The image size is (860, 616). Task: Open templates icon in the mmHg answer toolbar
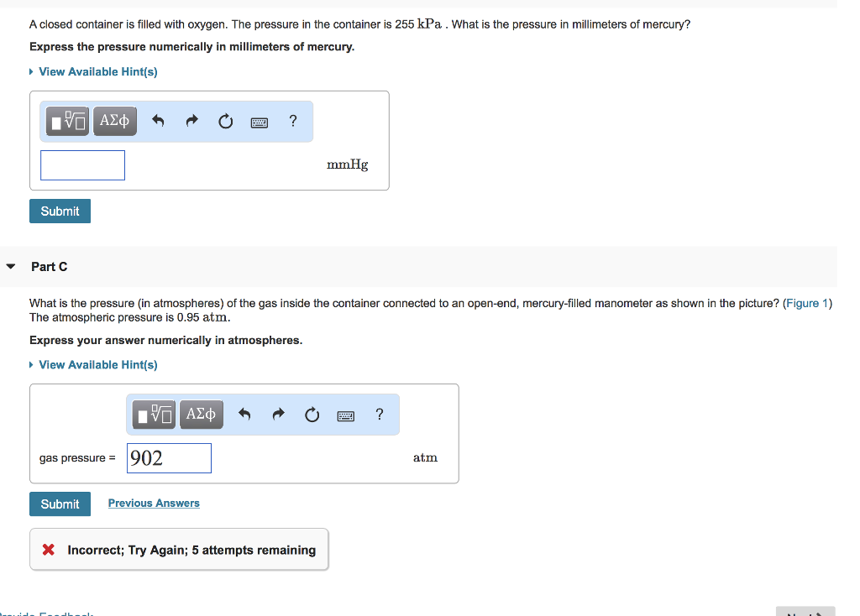click(67, 122)
